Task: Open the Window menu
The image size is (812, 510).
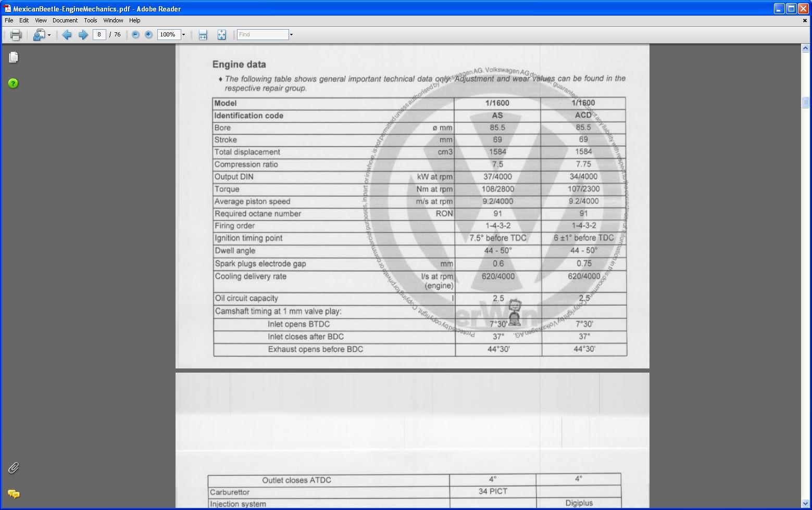Action: coord(113,20)
